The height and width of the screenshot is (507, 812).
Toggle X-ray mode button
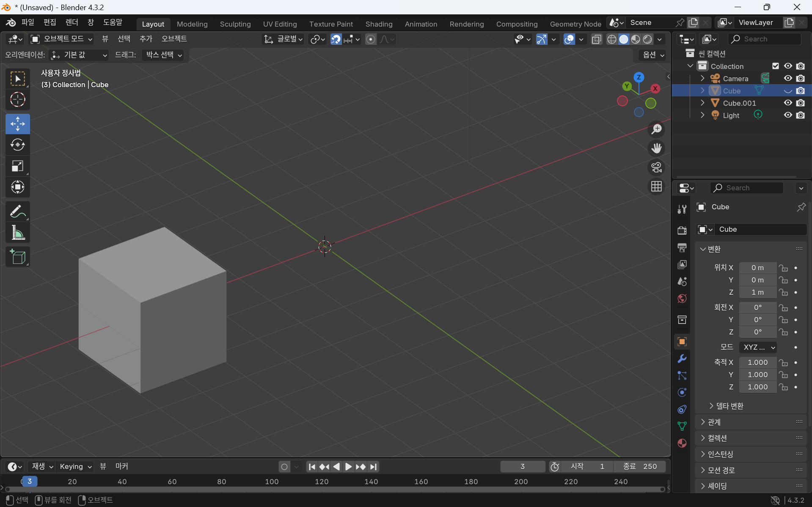596,39
